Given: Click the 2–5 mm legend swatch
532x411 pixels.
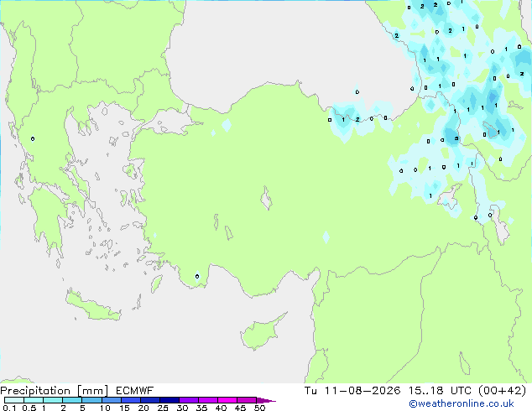Looking at the screenshot, I should click(x=72, y=400).
